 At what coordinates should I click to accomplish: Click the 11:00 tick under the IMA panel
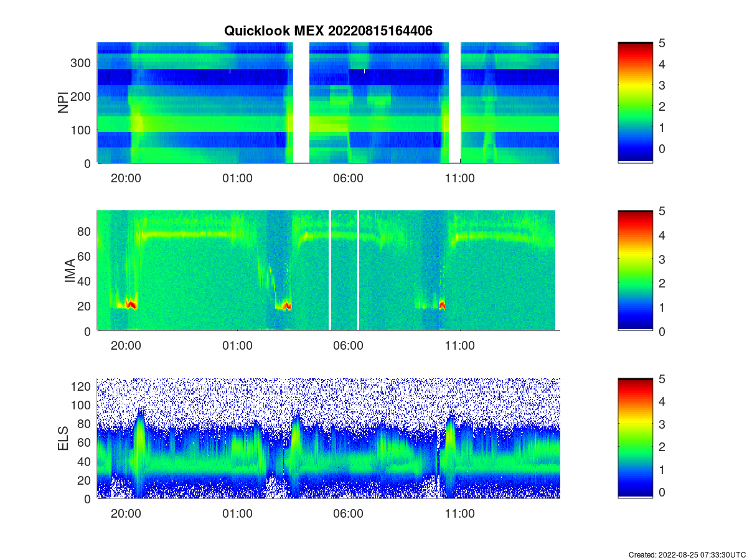(x=460, y=346)
